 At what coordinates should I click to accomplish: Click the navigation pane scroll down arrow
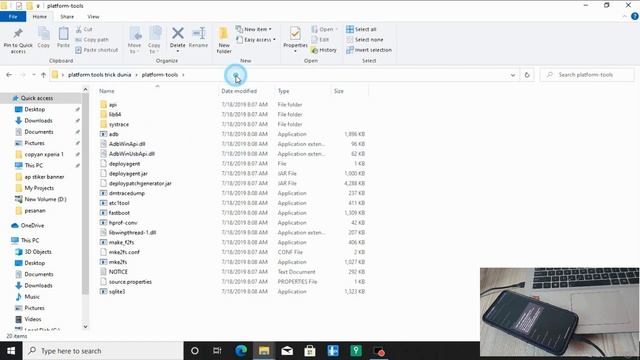click(x=85, y=327)
